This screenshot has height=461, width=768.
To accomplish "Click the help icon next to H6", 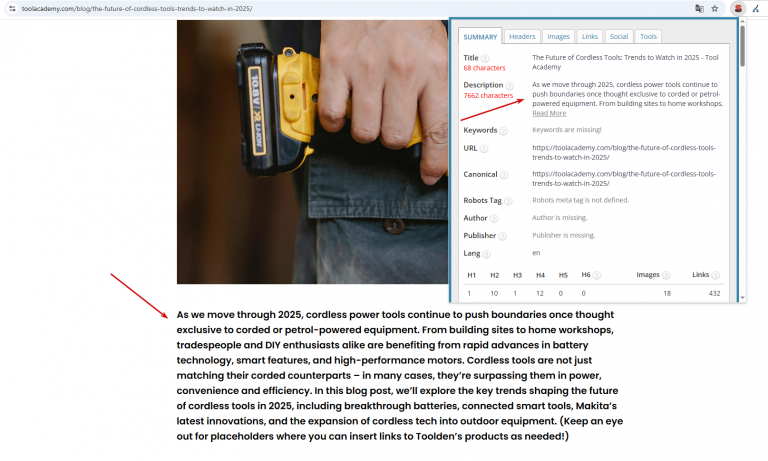I will click(x=597, y=275).
